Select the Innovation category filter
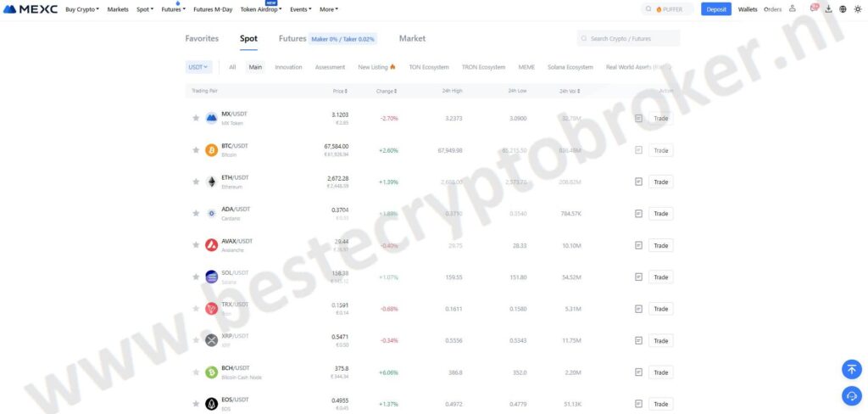The height and width of the screenshot is (414, 868). [288, 67]
